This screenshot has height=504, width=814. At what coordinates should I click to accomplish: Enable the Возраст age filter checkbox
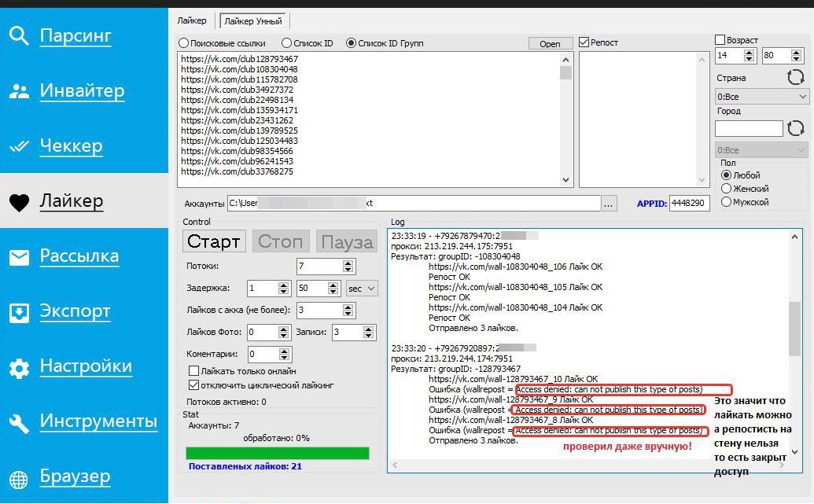720,40
